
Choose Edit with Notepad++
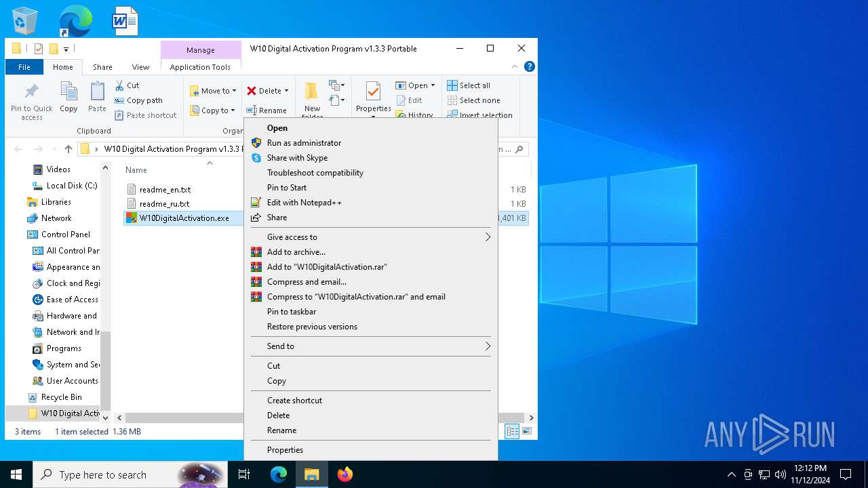point(370,203)
